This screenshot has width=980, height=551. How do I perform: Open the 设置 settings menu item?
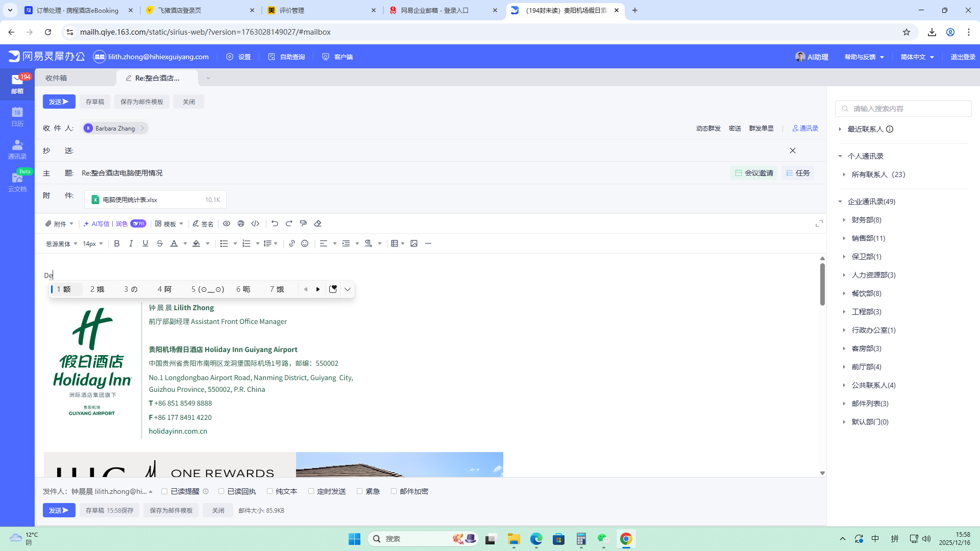(238, 57)
